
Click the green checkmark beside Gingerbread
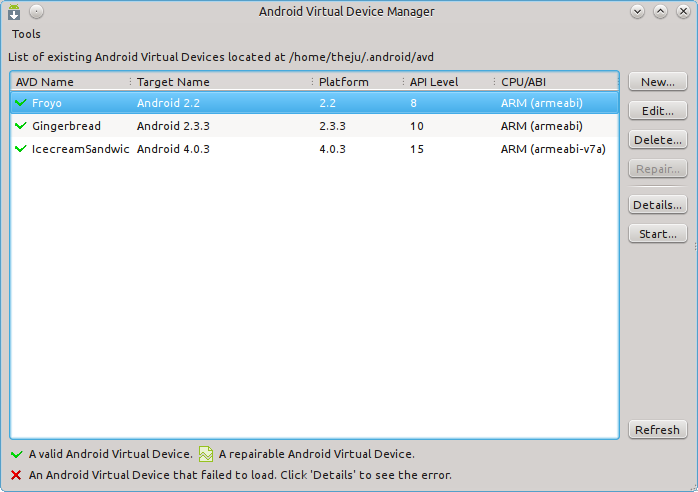(x=20, y=126)
